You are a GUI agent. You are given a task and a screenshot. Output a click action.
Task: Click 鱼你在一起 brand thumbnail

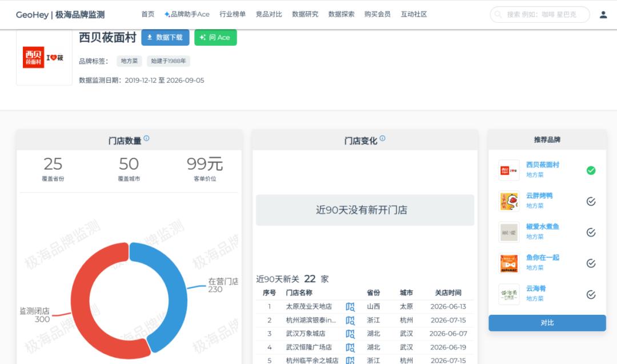509,263
